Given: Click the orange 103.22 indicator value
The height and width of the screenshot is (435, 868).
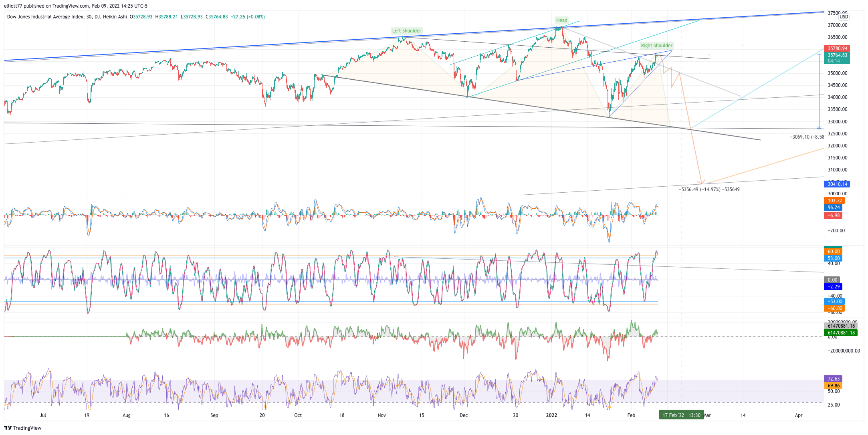Looking at the screenshot, I should click(x=834, y=201).
